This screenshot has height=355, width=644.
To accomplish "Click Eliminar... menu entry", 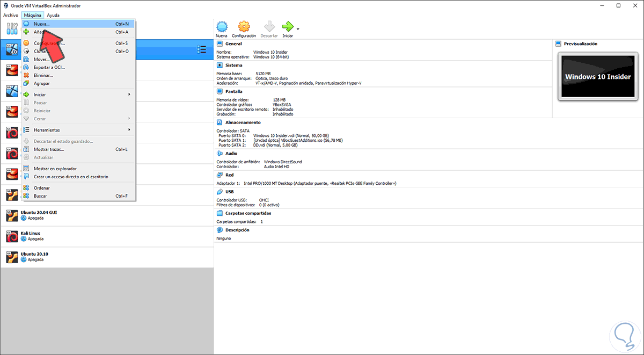I will [78, 75].
